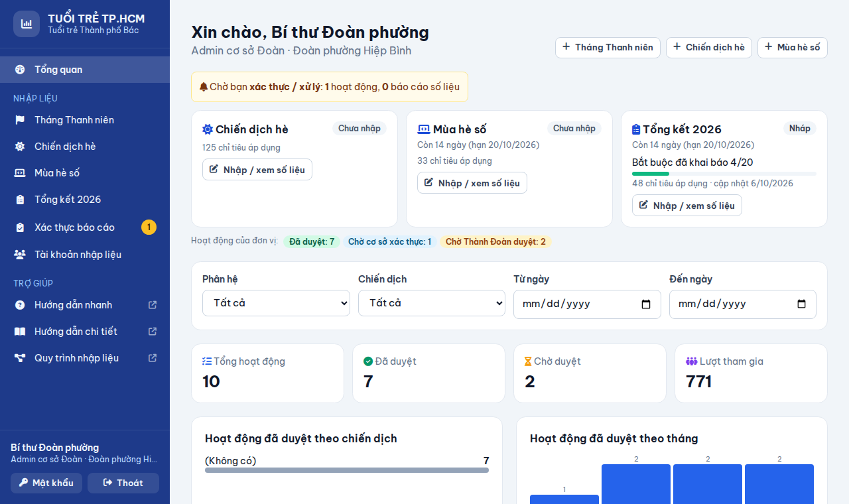Add new Chiến dịch hè with top button
Image resolution: width=849 pixels, height=504 pixels.
pyautogui.click(x=709, y=47)
